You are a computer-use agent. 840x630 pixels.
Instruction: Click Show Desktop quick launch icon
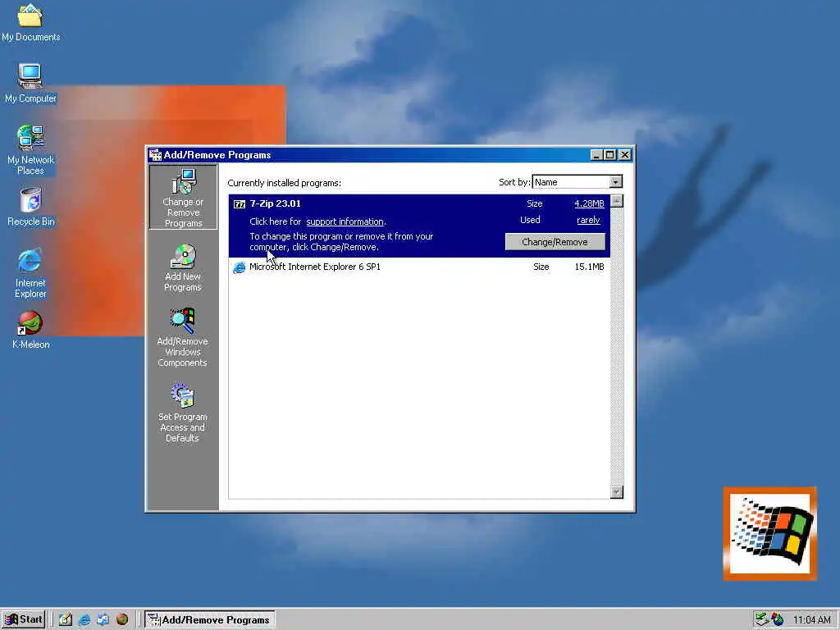(x=66, y=620)
